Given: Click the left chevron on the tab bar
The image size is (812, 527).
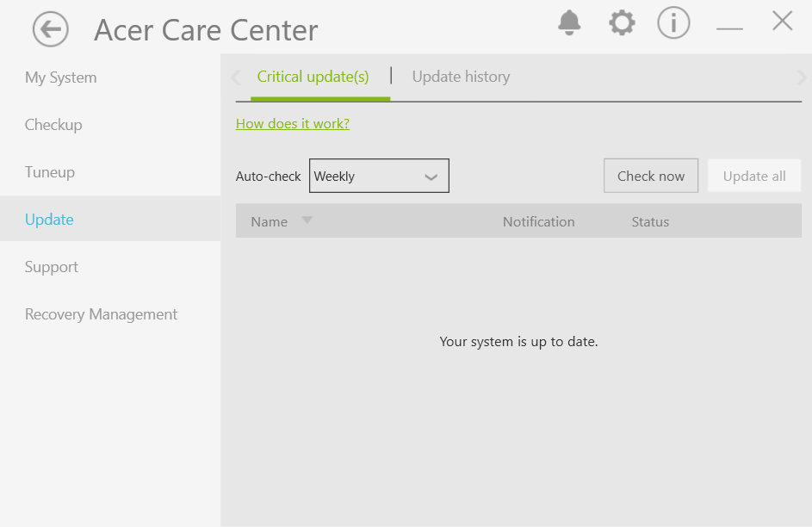Looking at the screenshot, I should tap(235, 76).
